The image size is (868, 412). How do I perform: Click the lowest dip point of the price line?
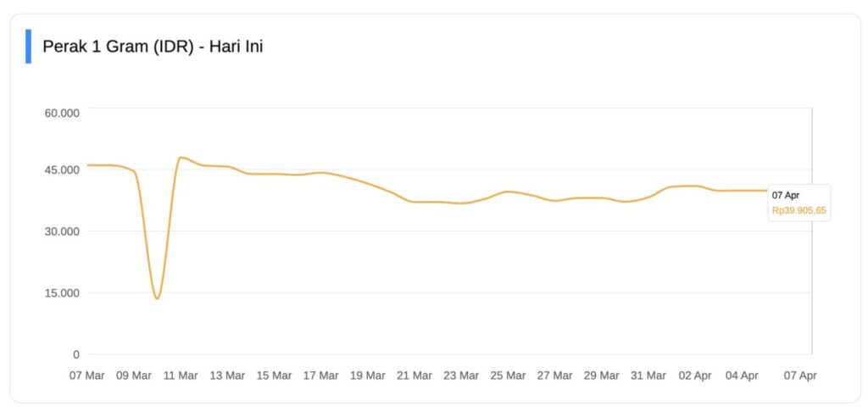(157, 298)
